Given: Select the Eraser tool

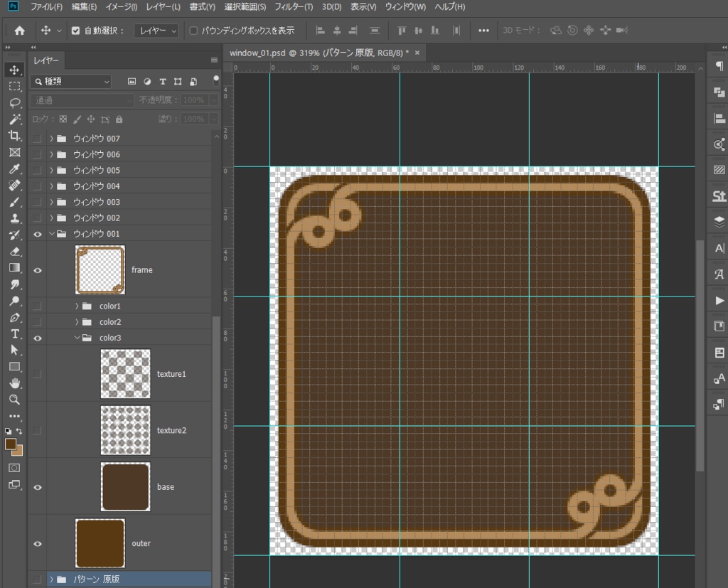Looking at the screenshot, I should tap(14, 252).
